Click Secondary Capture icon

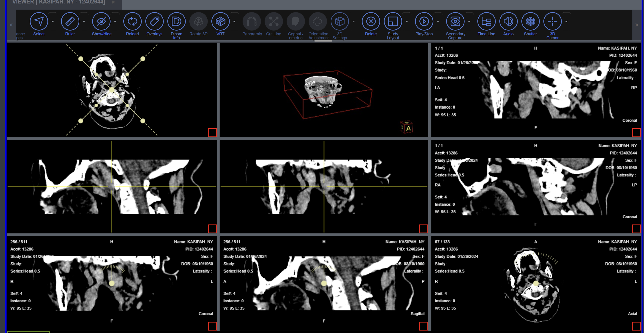455,21
